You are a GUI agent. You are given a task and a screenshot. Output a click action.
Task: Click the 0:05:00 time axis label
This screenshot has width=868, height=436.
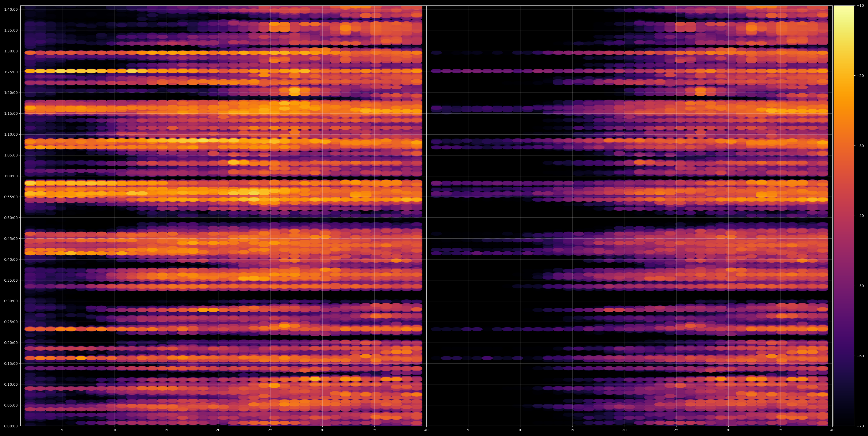click(x=11, y=405)
